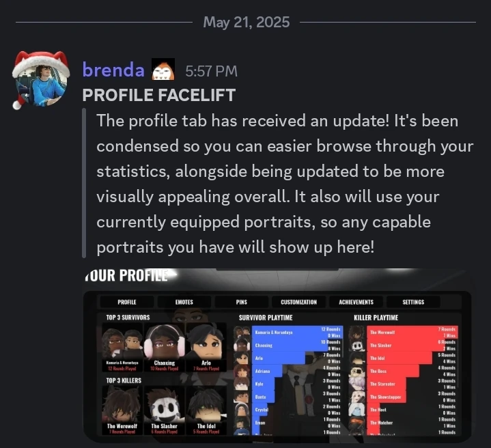Select The Idol killer portrait

pos(206,410)
